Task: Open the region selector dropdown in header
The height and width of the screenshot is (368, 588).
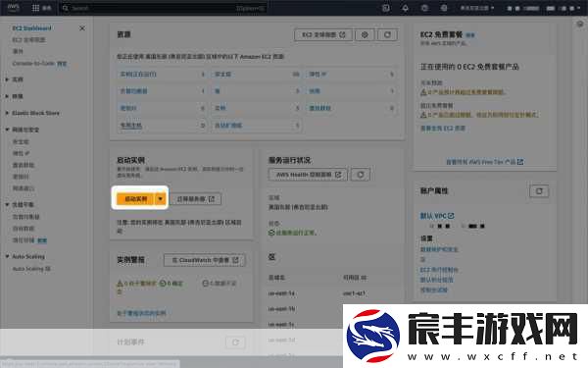Action: [x=477, y=8]
